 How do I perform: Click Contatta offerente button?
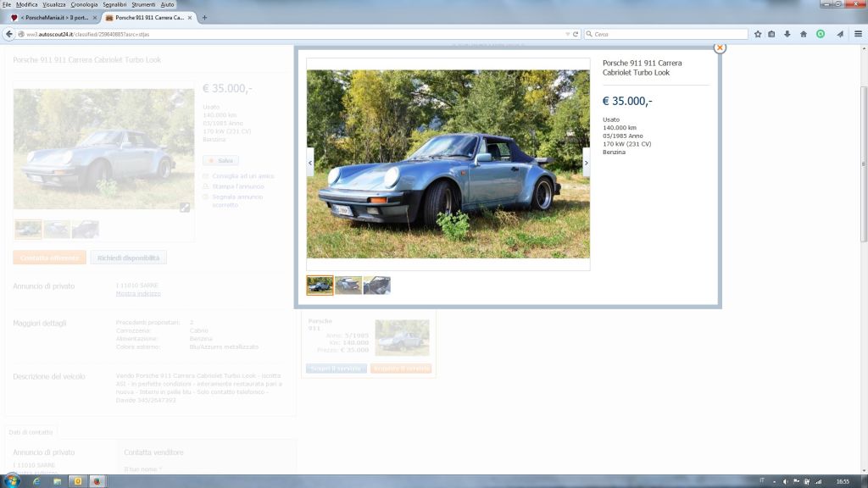click(49, 258)
